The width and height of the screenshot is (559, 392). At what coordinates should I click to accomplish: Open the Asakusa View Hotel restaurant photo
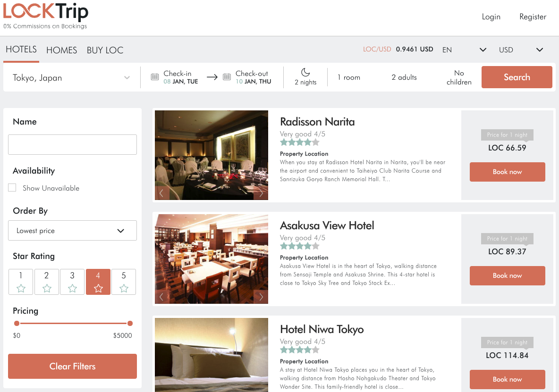(x=212, y=259)
